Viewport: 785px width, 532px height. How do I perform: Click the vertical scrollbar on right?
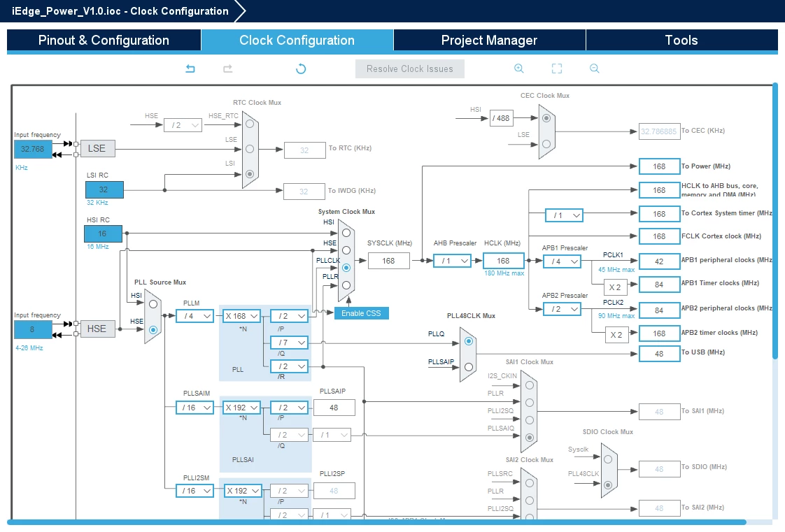tap(775, 220)
